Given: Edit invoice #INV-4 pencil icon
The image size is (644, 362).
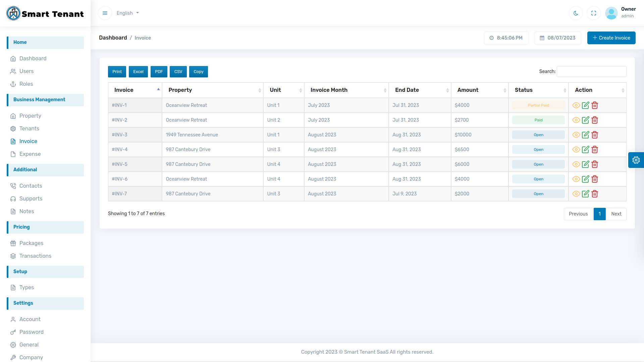Looking at the screenshot, I should point(585,149).
